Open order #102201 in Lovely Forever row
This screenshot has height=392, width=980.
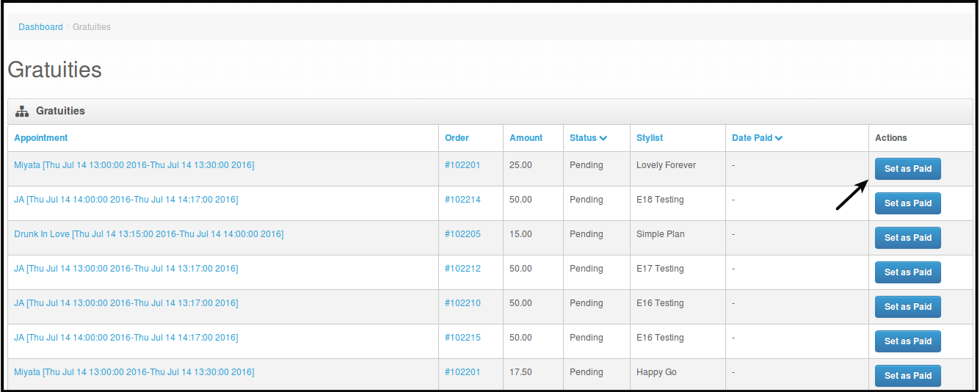coord(462,165)
